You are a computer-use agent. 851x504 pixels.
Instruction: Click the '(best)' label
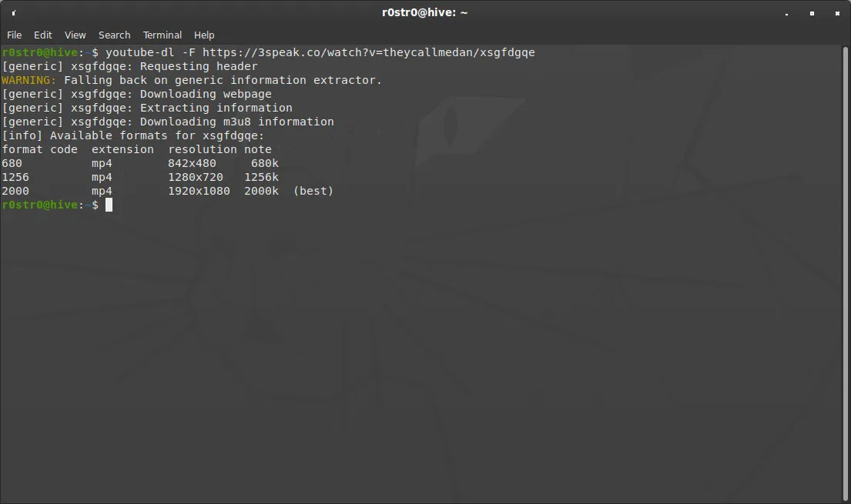point(313,191)
